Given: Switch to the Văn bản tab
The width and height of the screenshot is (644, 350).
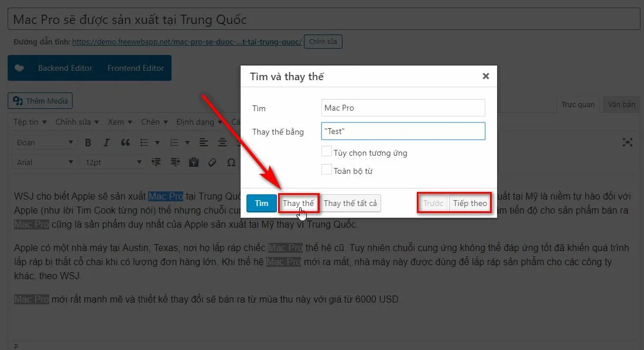Looking at the screenshot, I should (621, 105).
